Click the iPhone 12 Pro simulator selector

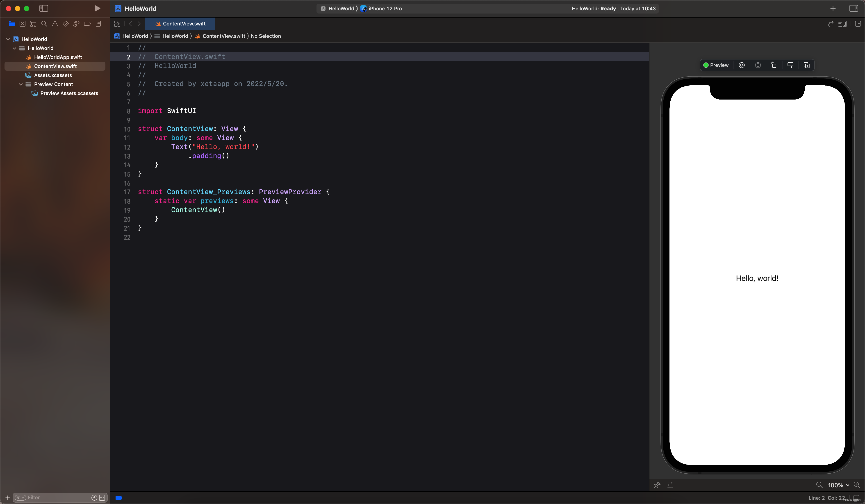click(384, 8)
